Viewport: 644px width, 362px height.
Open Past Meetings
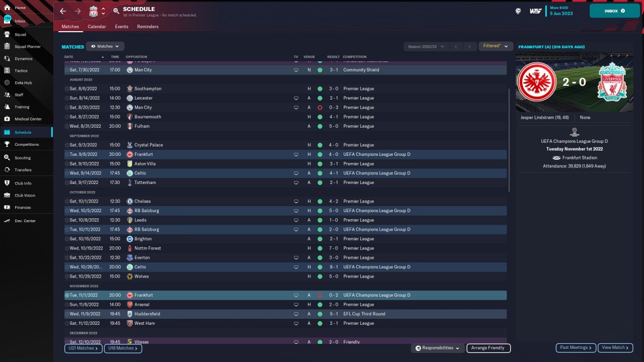(x=576, y=347)
